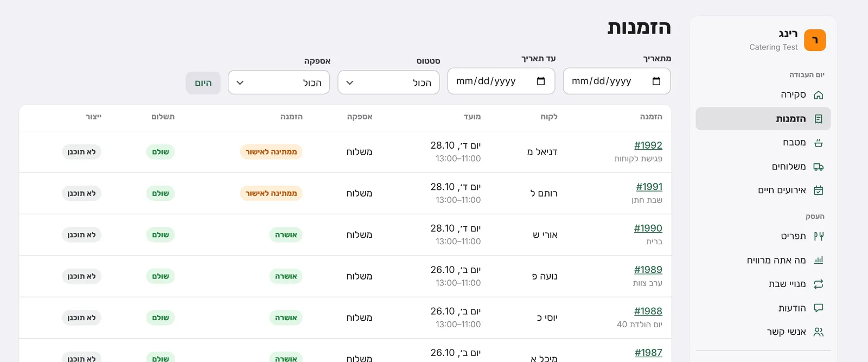Screen dimensions: 868x362
Task: Open order #1987 link
Action: (649, 353)
